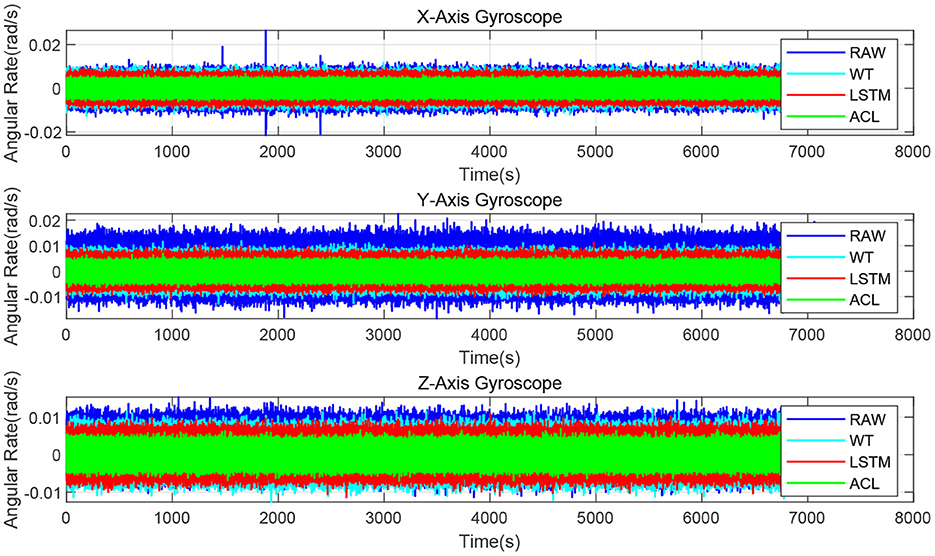This screenshot has width=935, height=556.
Task: Select RAW label in Z-Axis Gyroscope legend
Action: pyautogui.click(x=867, y=419)
